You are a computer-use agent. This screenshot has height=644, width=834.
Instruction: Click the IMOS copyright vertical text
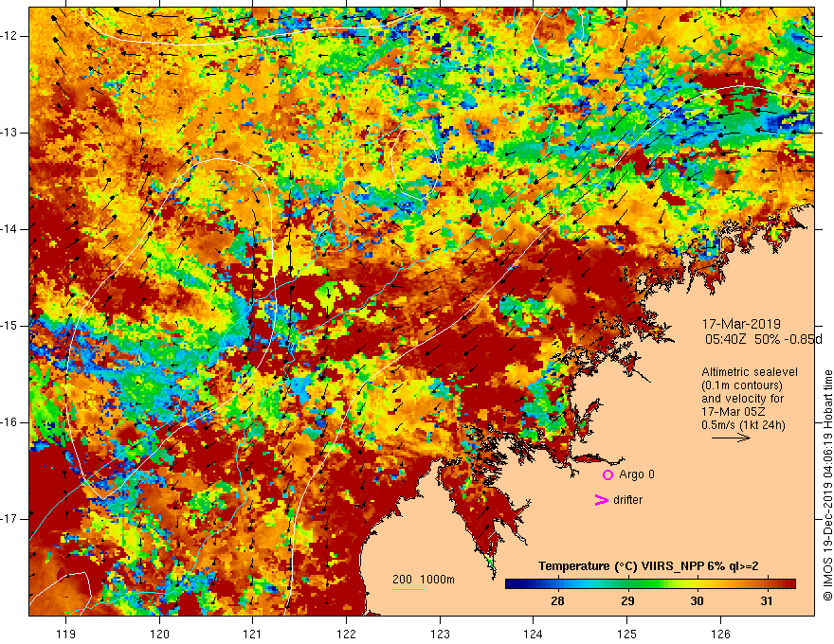point(827,486)
